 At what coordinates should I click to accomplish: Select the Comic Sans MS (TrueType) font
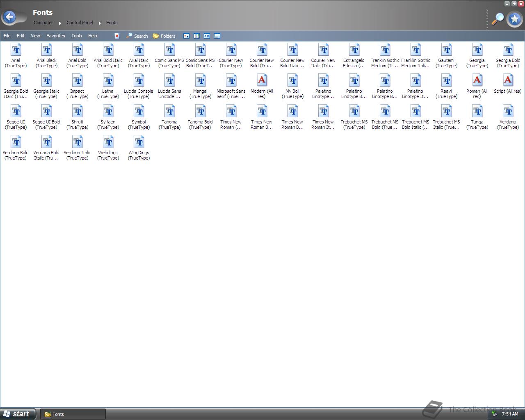coord(169,55)
